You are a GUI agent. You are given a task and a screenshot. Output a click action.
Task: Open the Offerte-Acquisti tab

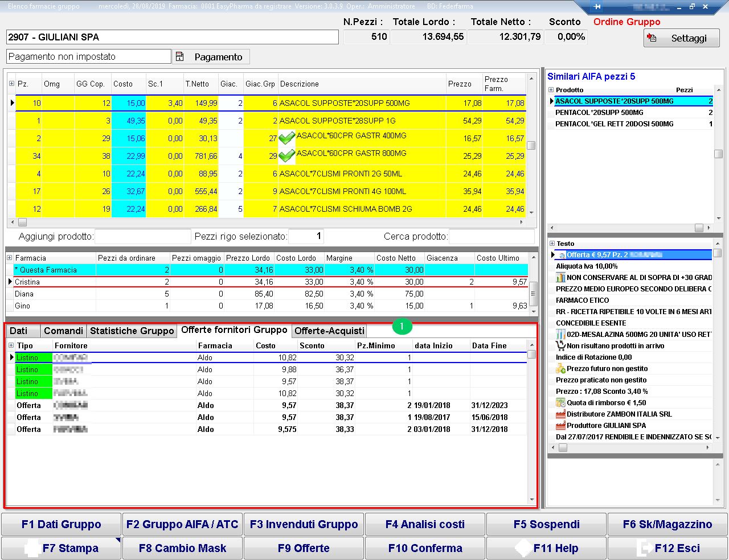click(x=329, y=331)
